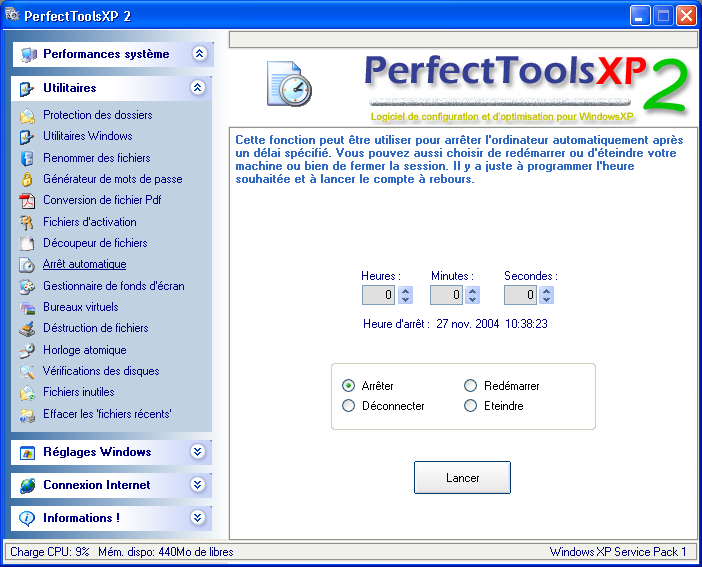Click the Windows XP Service Pack 1 status text
The image size is (702, 567).
click(x=618, y=552)
